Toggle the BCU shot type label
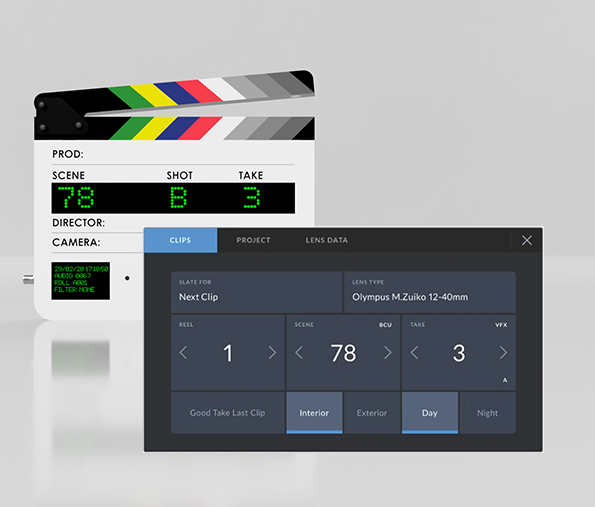 point(385,325)
